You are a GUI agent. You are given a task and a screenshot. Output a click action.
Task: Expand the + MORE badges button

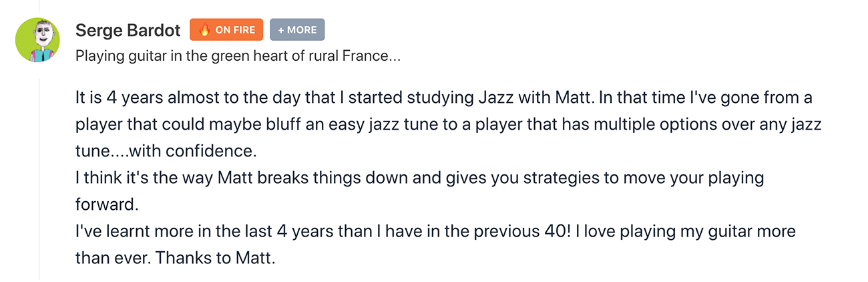[298, 30]
